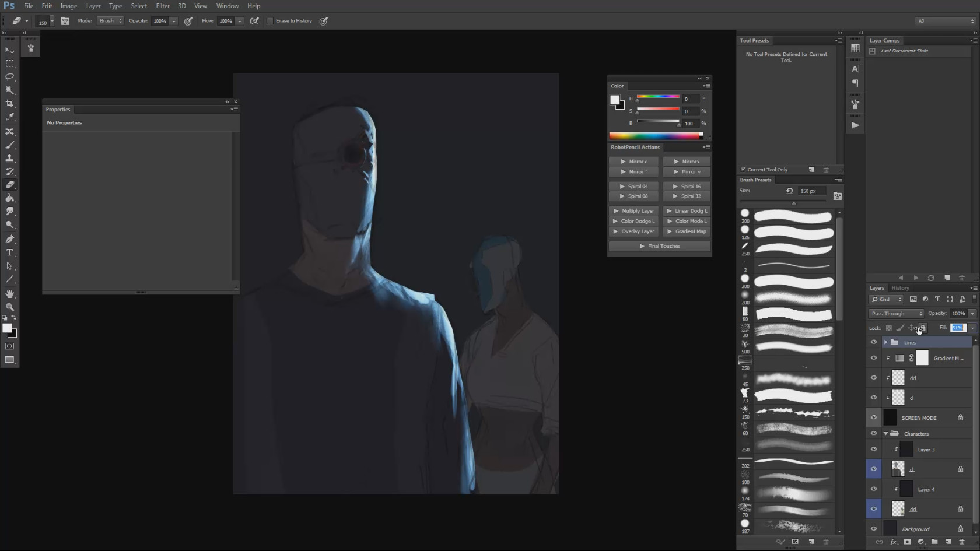Screen dimensions: 980x551
Task: Select the Pen tool
Action: pos(10,239)
